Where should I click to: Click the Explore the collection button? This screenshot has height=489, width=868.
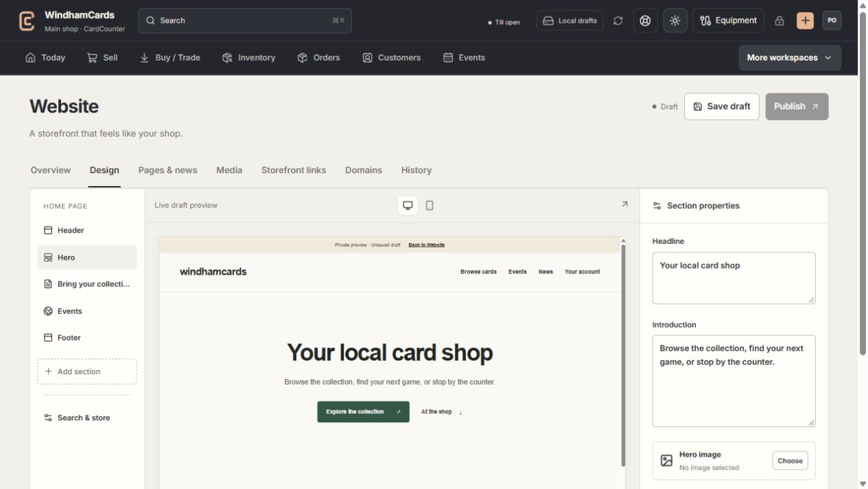363,412
